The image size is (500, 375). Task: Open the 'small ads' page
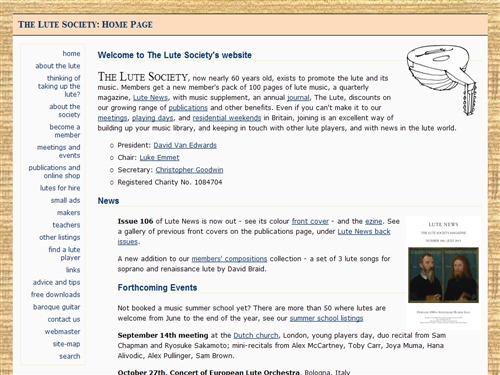click(x=65, y=200)
